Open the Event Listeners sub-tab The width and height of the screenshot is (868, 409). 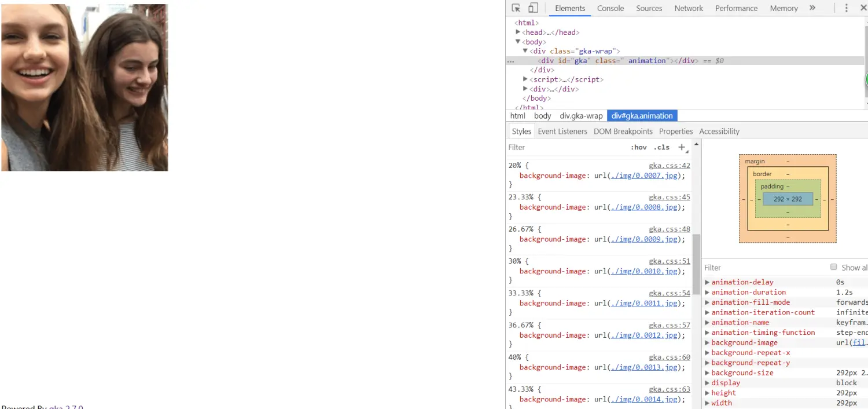[x=562, y=132]
